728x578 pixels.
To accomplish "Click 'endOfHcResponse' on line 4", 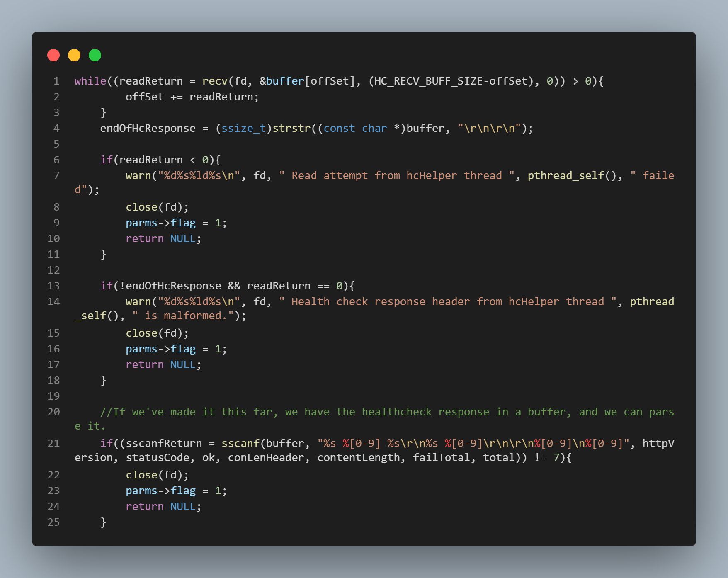I will pos(148,128).
